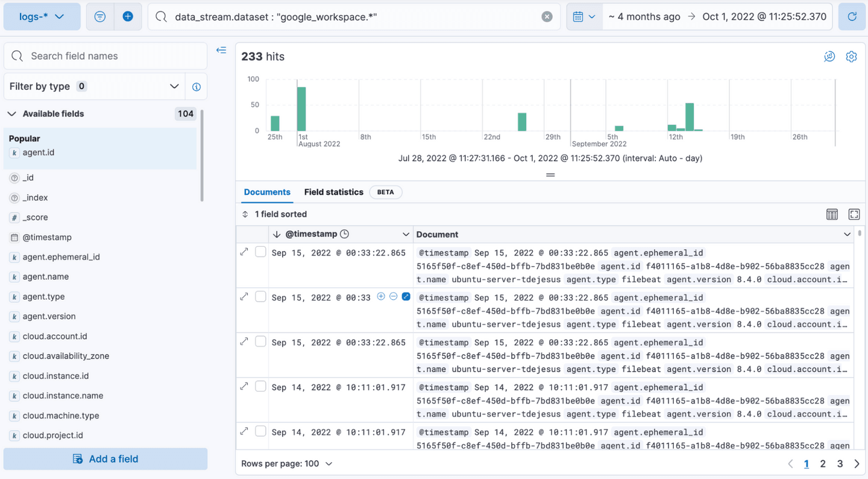The height and width of the screenshot is (479, 868).
Task: Filter out the value using the minus icon
Action: tap(394, 296)
